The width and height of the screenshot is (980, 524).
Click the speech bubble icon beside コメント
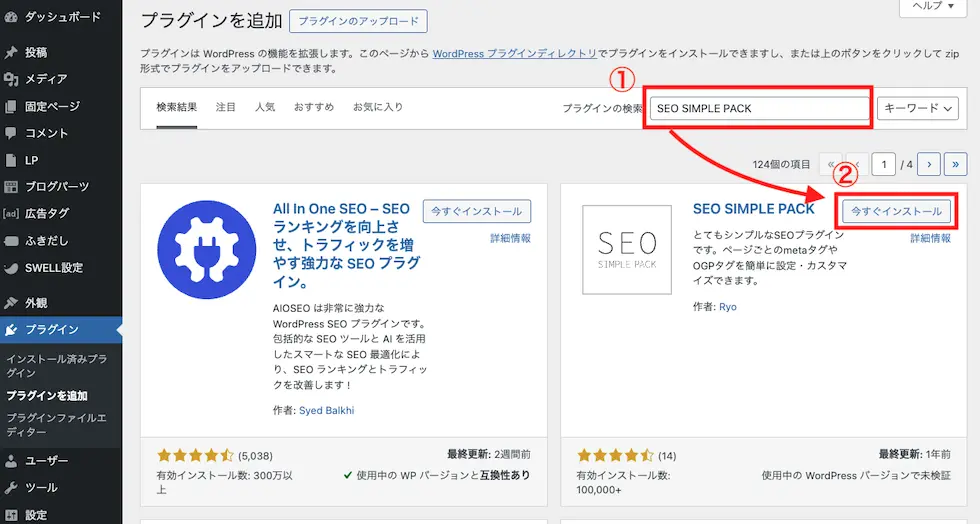click(x=10, y=133)
